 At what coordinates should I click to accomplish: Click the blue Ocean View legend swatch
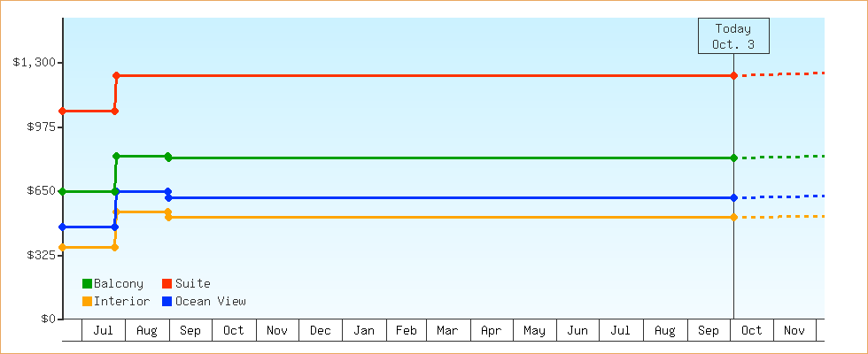pyautogui.click(x=167, y=301)
